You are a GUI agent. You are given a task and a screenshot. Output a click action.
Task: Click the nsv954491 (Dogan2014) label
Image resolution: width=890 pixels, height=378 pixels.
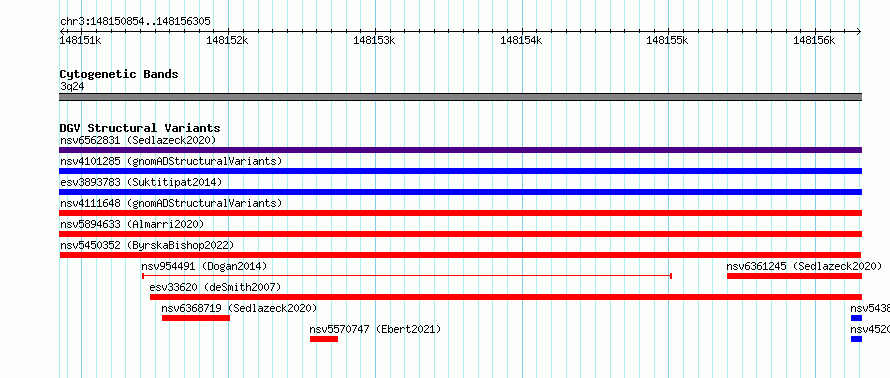[204, 266]
